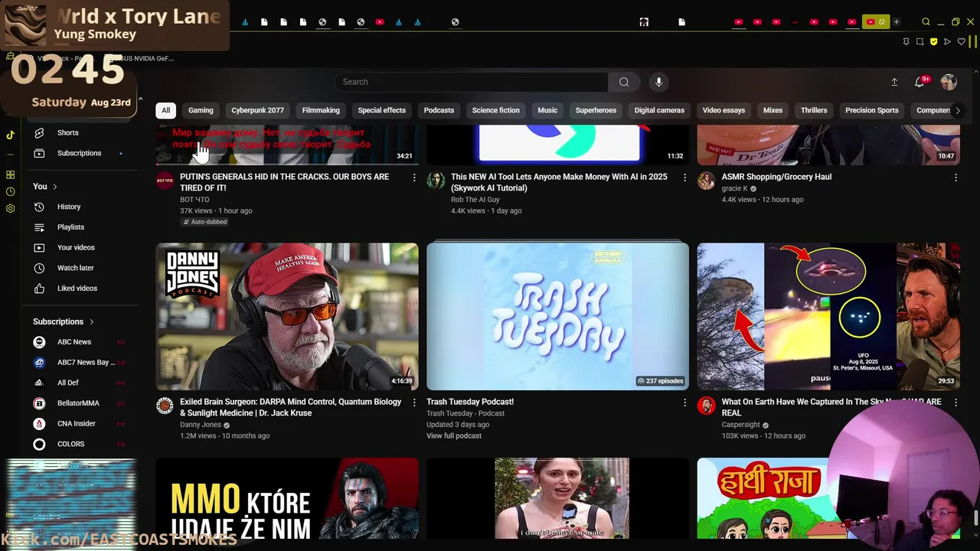Click the Your videos icon
Viewport: 980px width, 551px height.
(40, 247)
